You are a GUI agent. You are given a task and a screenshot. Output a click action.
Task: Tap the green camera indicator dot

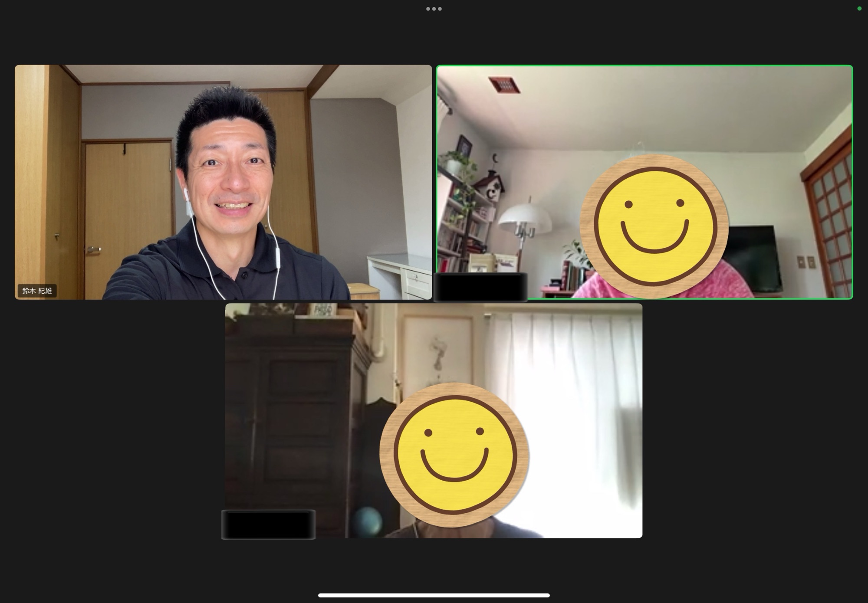859,9
